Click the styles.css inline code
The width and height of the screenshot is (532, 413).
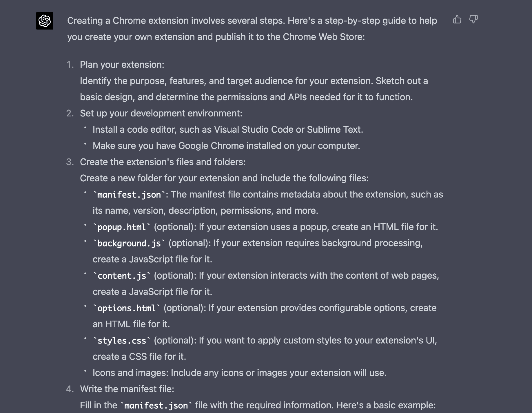tap(122, 341)
